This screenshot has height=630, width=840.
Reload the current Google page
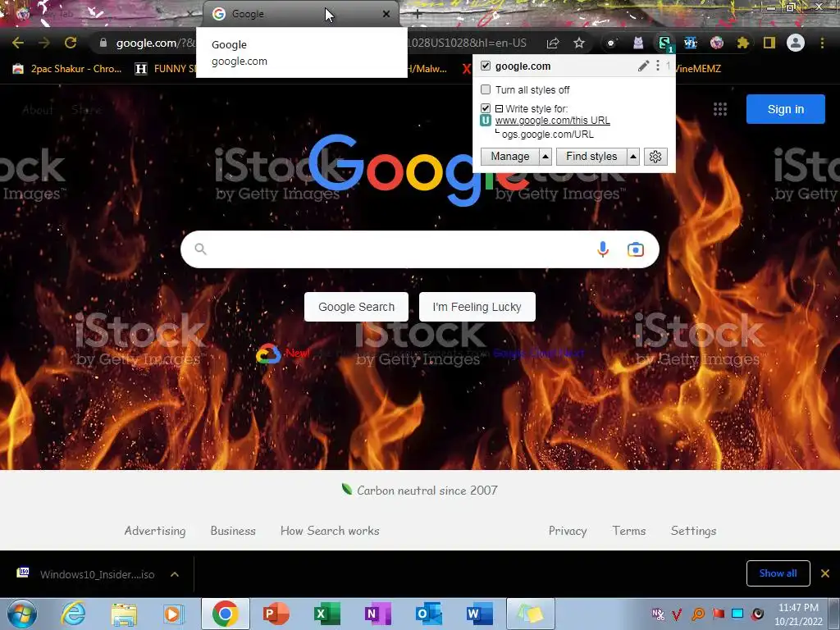click(71, 43)
